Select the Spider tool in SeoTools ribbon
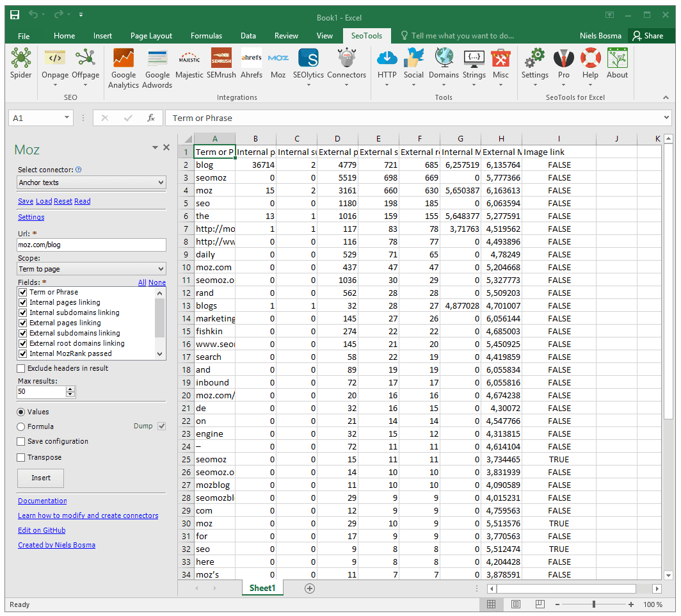The image size is (681, 616). pyautogui.click(x=20, y=64)
